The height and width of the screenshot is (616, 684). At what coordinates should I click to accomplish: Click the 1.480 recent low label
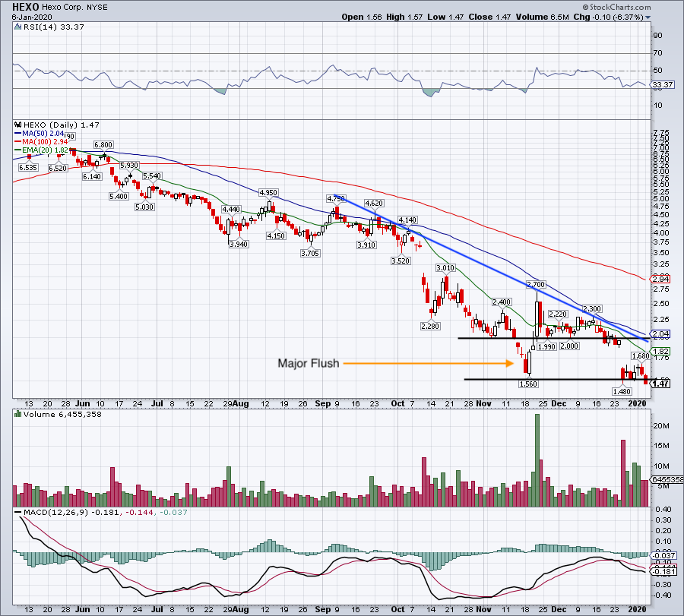click(622, 391)
